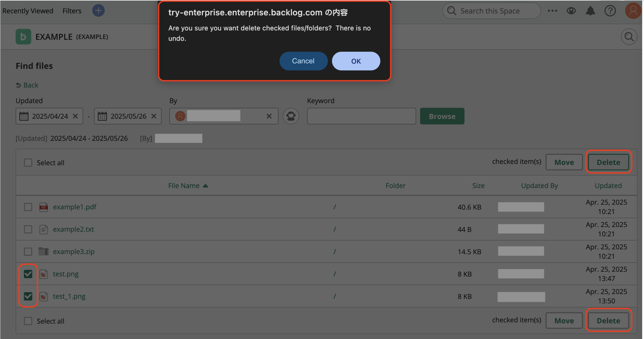Click the 44 B size cell
This screenshot has height=339, width=644.
coord(465,230)
